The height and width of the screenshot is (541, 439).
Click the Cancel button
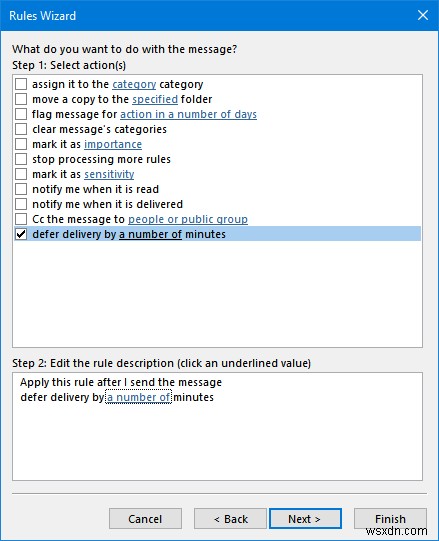point(145,519)
